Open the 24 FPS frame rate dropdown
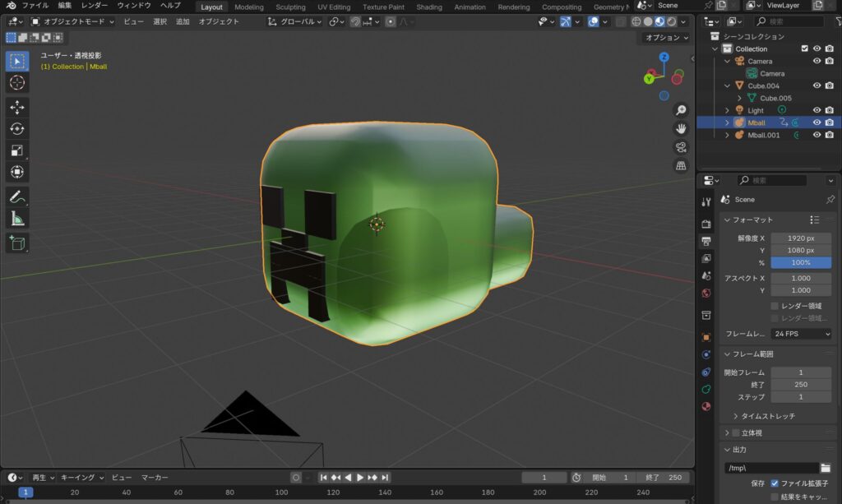The height and width of the screenshot is (504, 842). pyautogui.click(x=801, y=334)
